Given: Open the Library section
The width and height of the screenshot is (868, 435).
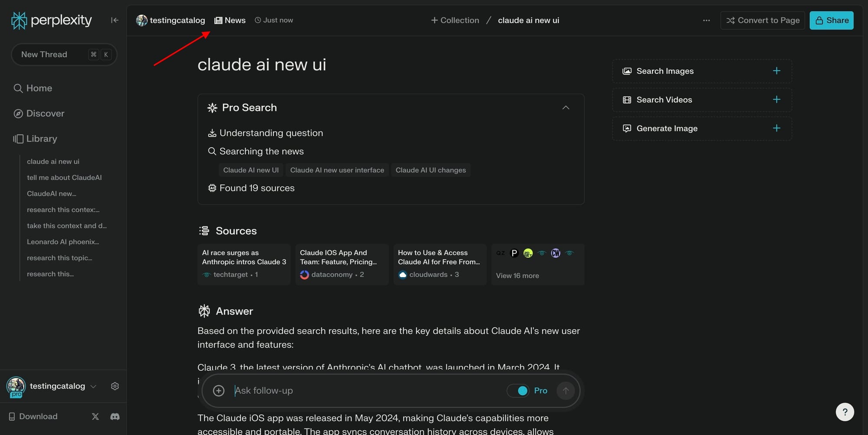Looking at the screenshot, I should (35, 139).
